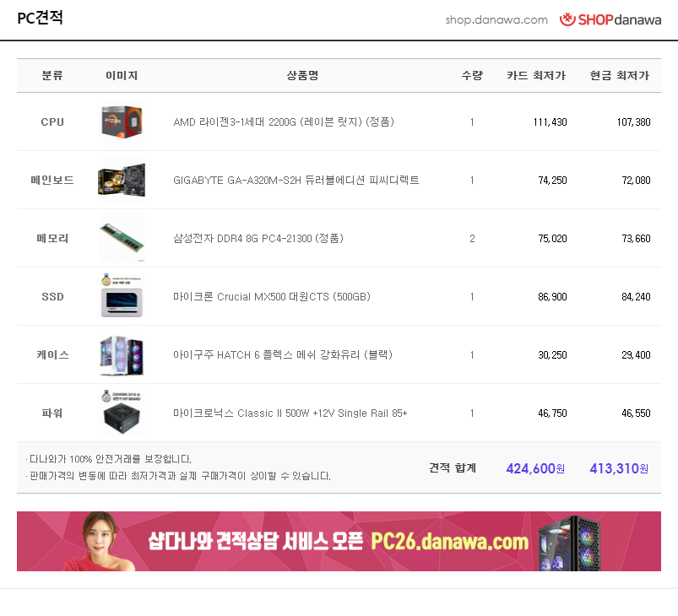The width and height of the screenshot is (678, 616).
Task: Open the 아이구주 HATCH 6 product link
Action: pyautogui.click(x=283, y=355)
